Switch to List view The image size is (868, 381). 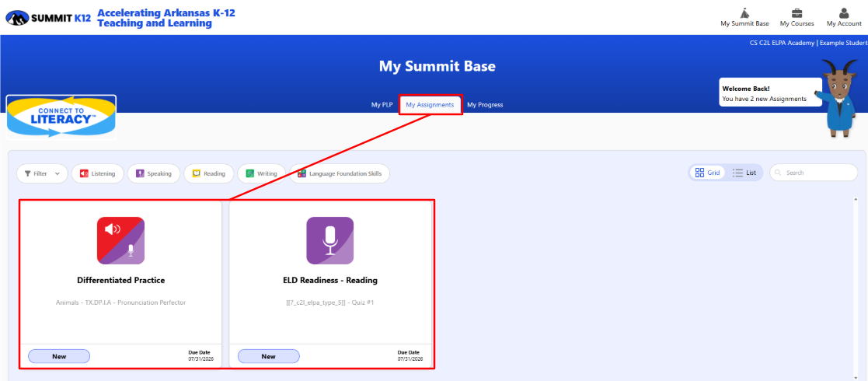[744, 173]
